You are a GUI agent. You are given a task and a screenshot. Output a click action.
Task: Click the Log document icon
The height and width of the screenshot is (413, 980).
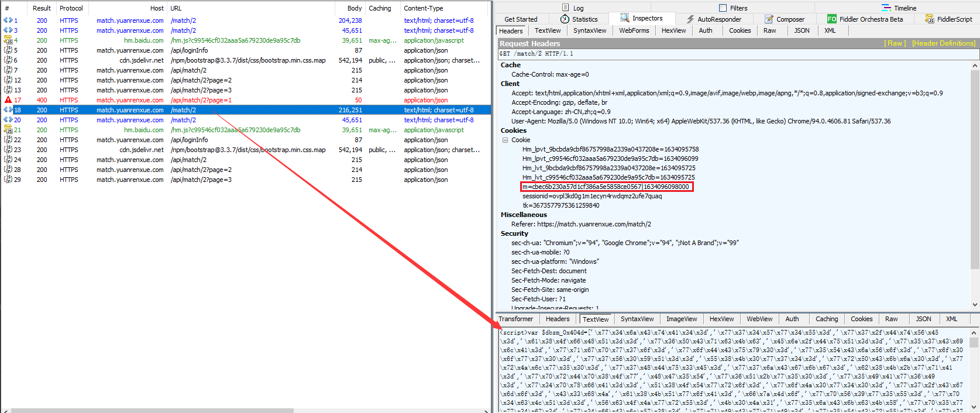click(x=565, y=8)
